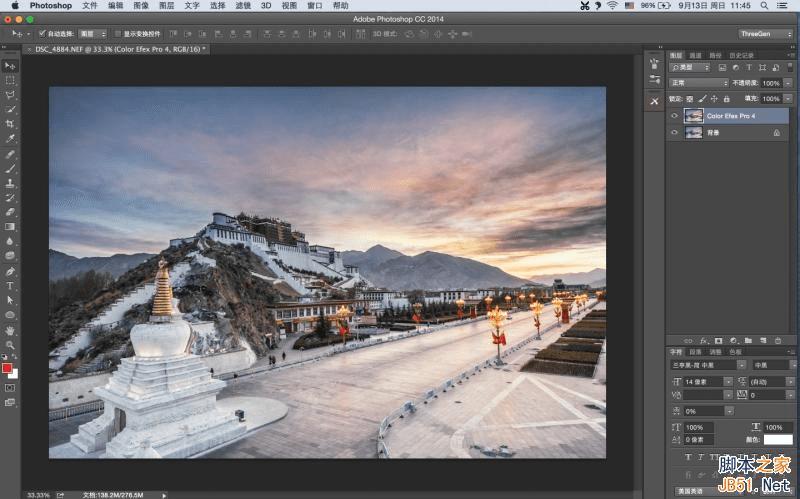Create new adjustment layer icon
The image size is (800, 499).
[x=733, y=340]
